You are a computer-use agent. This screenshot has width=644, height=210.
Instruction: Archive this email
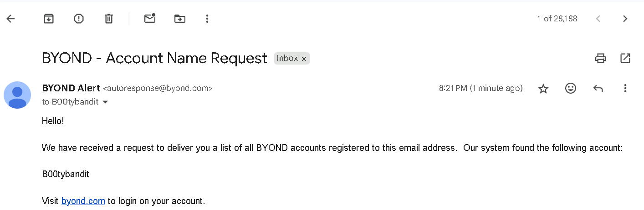point(49,19)
